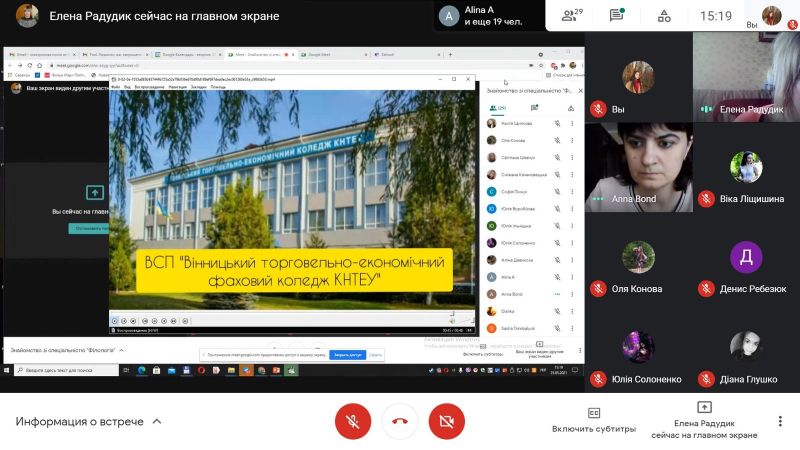
Task: Open the meeting chat panel
Action: coord(617,15)
